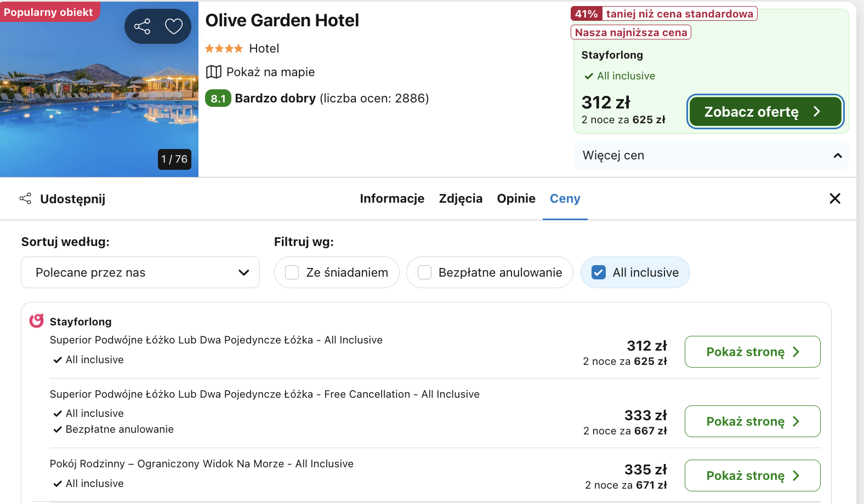
Task: Click the Nasza najniższa cena badge
Action: [631, 32]
